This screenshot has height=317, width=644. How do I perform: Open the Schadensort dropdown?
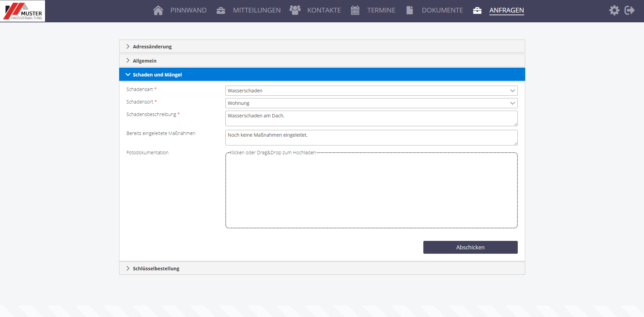tap(371, 103)
